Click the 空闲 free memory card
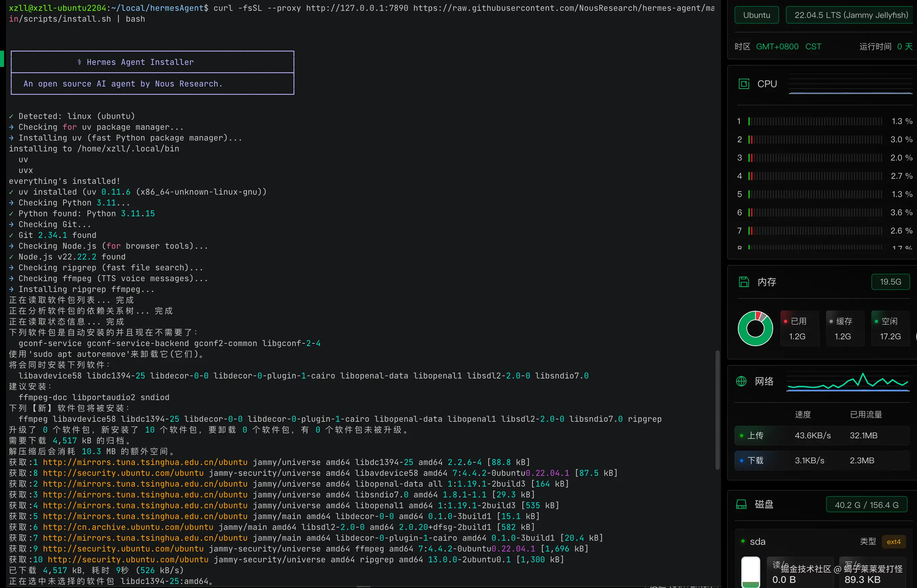The width and height of the screenshot is (917, 588). click(x=890, y=328)
